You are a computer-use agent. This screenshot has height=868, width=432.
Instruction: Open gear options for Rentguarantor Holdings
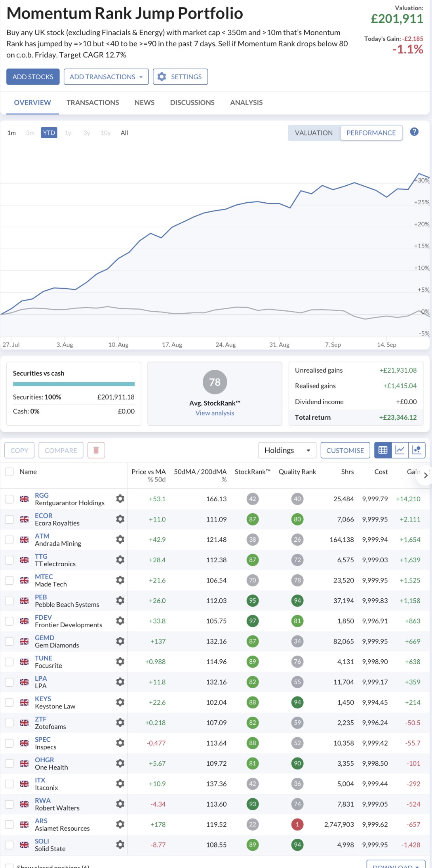tap(120, 499)
